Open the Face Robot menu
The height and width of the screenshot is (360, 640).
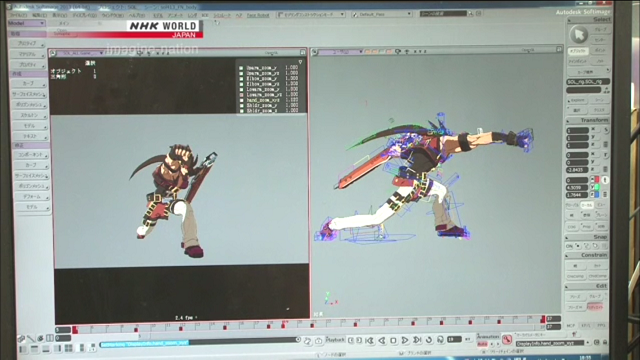pos(258,15)
